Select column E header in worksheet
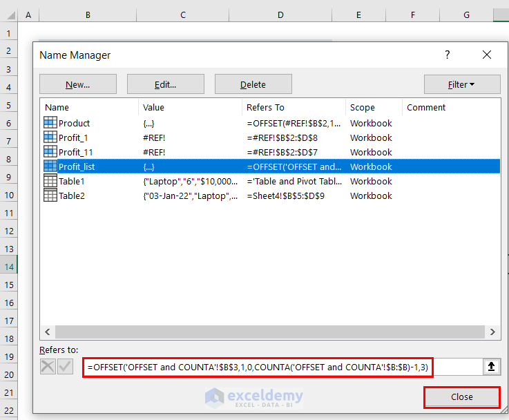 pos(358,15)
